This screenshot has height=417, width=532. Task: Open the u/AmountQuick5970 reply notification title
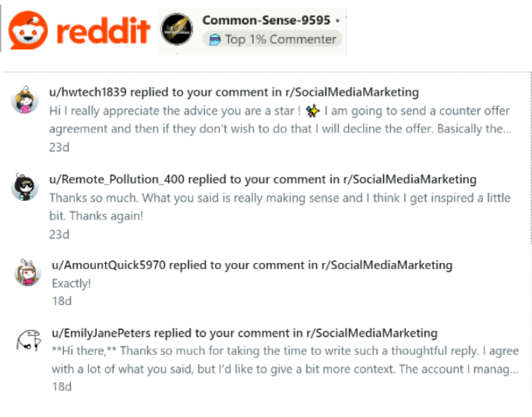click(252, 265)
